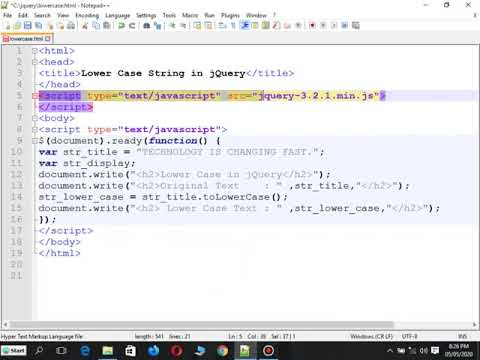This screenshot has width=480, height=360.
Task: Click the Run Macro Multiple Times icon
Action: pyautogui.click(x=345, y=26)
